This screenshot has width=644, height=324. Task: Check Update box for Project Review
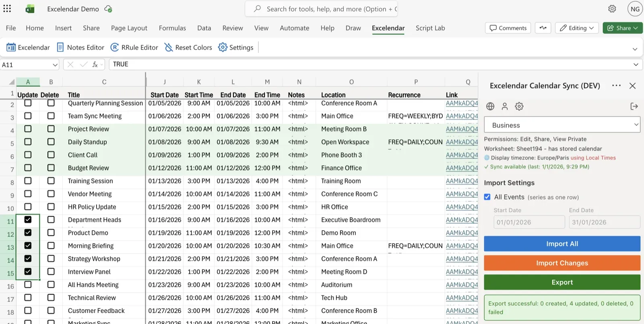tap(28, 129)
